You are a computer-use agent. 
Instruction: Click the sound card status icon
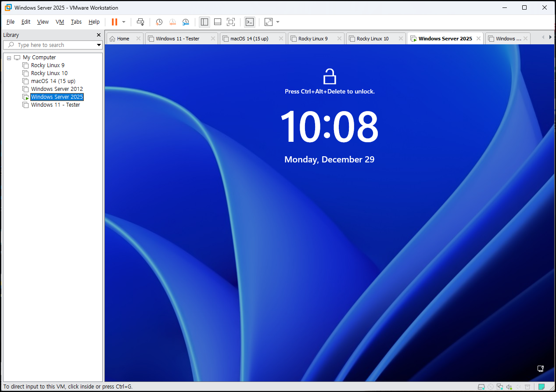pos(509,387)
